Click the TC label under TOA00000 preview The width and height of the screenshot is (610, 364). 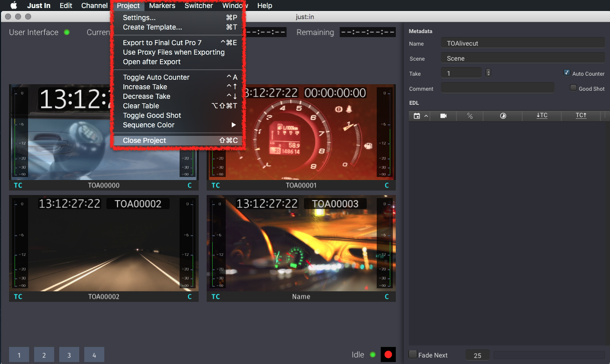[18, 185]
